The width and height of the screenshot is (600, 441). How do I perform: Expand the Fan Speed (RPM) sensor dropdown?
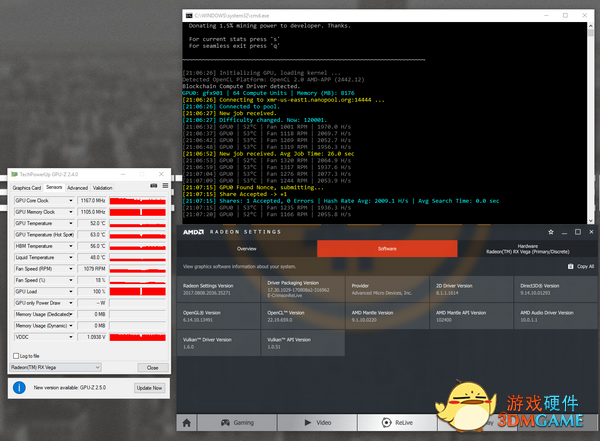pyautogui.click(x=71, y=269)
